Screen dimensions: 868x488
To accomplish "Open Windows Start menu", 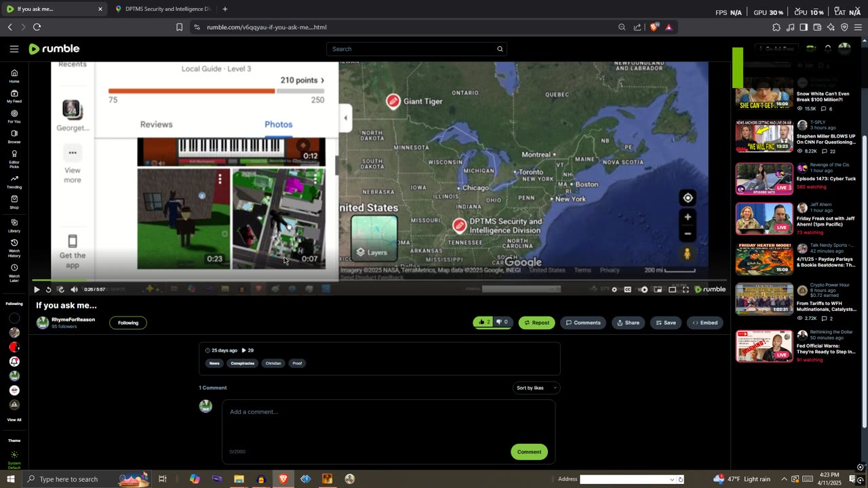I will 10,479.
